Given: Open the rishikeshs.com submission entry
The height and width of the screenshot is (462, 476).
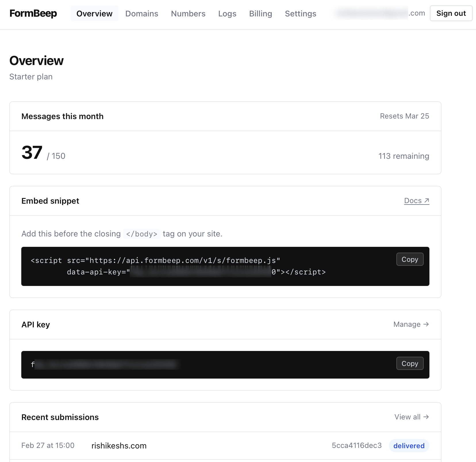Looking at the screenshot, I should pyautogui.click(x=119, y=446).
